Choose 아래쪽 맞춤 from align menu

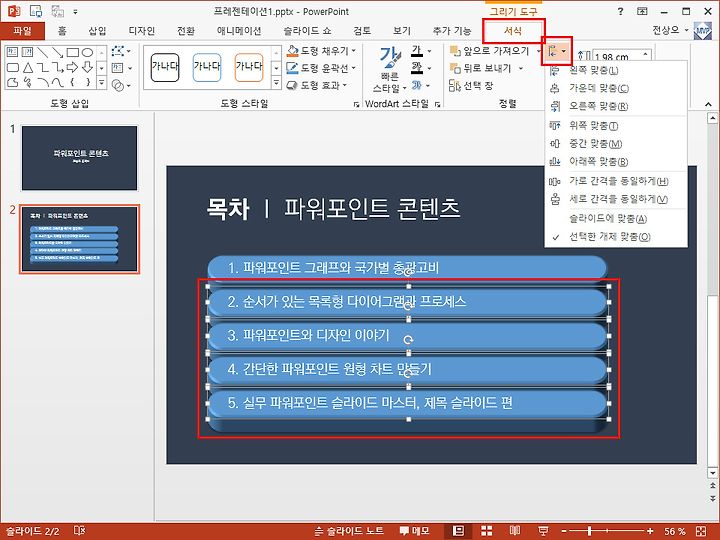[x=615, y=162]
